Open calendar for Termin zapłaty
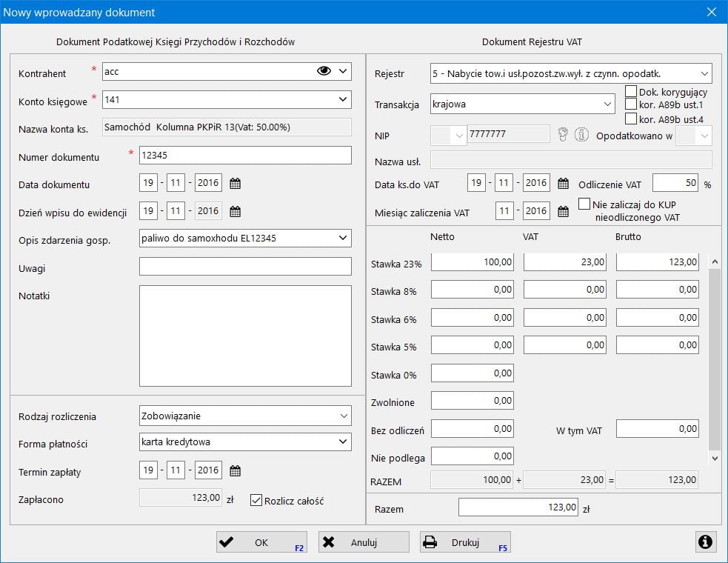The width and height of the screenshot is (728, 563). (236, 470)
